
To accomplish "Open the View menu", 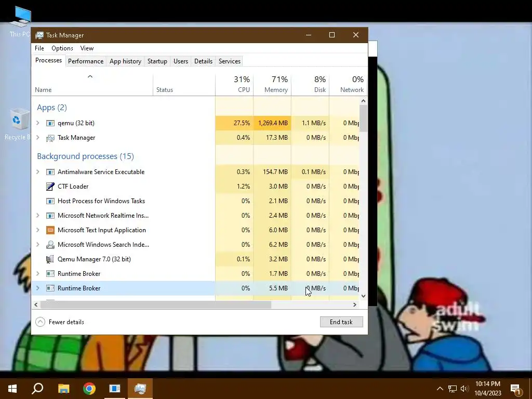I will 87,48.
